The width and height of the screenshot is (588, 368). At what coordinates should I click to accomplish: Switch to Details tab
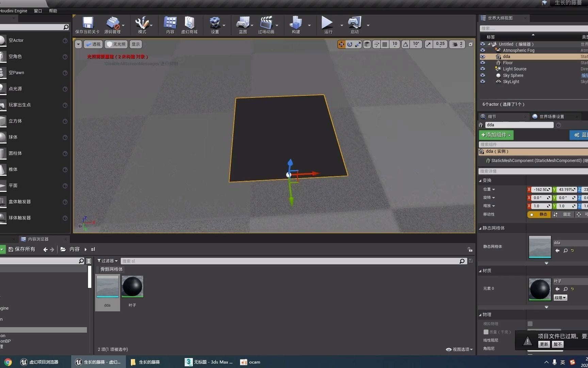[x=492, y=117]
